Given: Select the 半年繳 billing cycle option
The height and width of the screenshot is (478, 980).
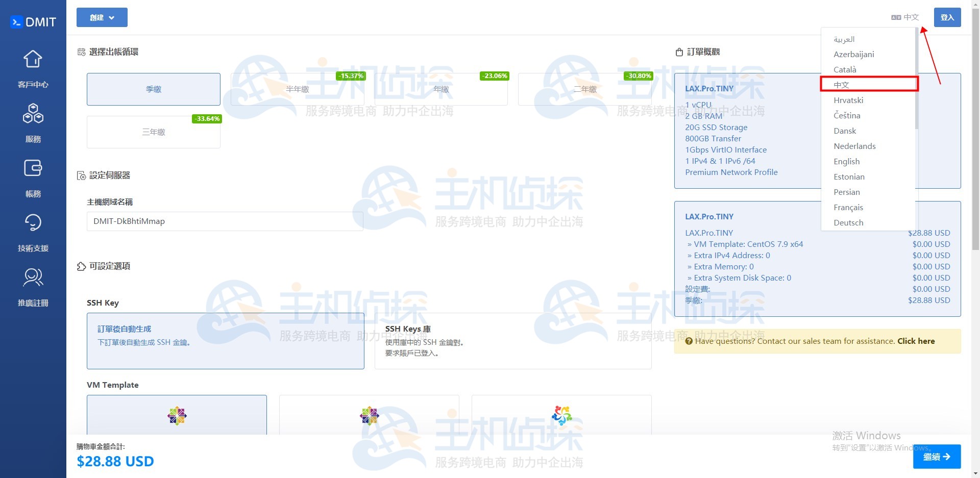Looking at the screenshot, I should 297,89.
